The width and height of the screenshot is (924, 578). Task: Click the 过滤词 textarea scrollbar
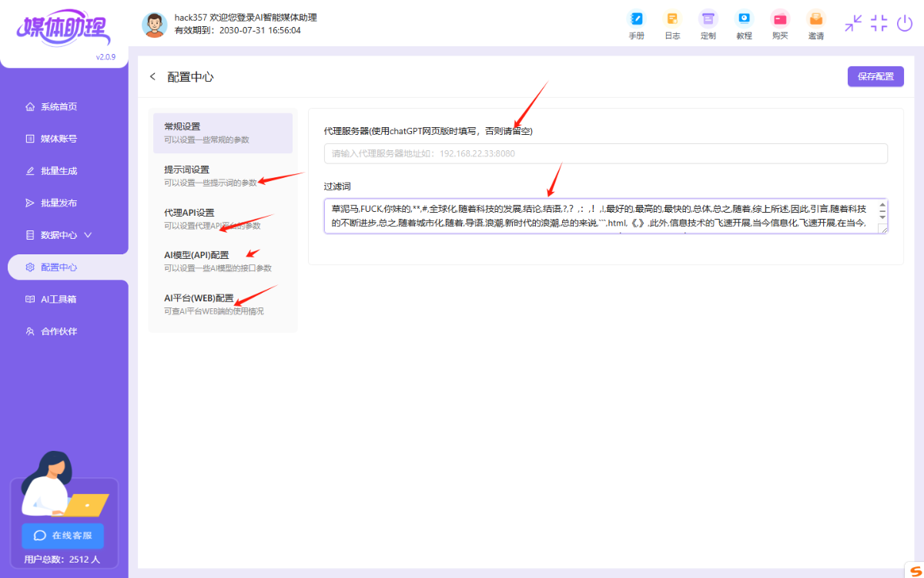coord(882,211)
